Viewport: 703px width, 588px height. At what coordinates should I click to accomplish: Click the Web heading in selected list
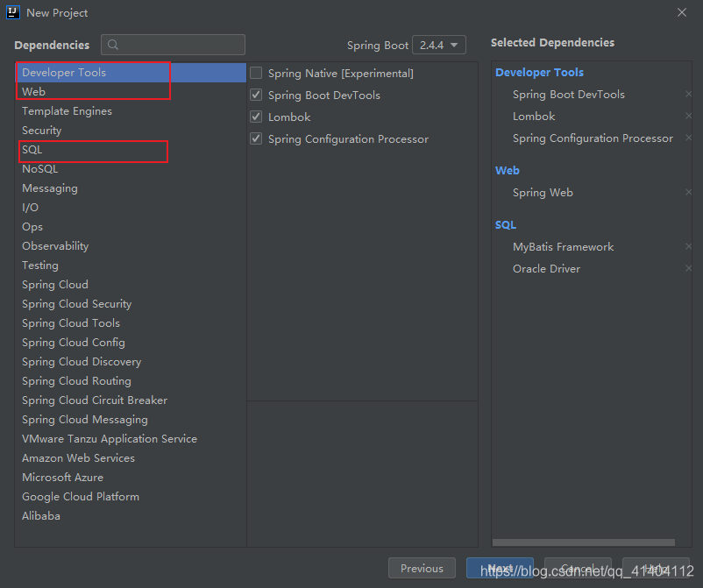pos(507,170)
